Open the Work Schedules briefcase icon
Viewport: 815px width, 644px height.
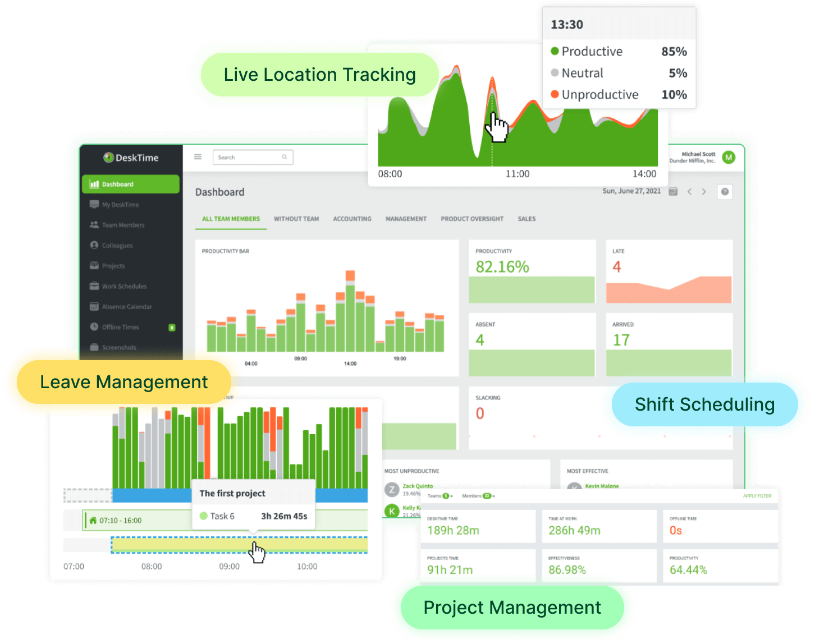pos(94,286)
